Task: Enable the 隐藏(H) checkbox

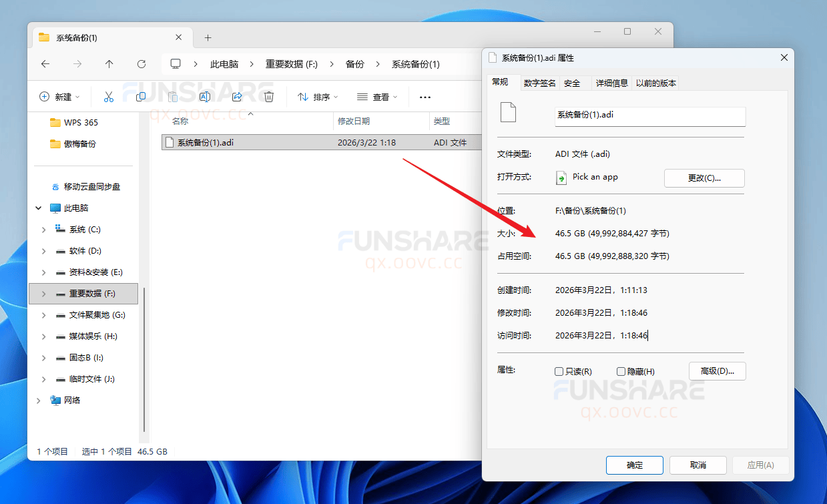Action: (x=621, y=371)
